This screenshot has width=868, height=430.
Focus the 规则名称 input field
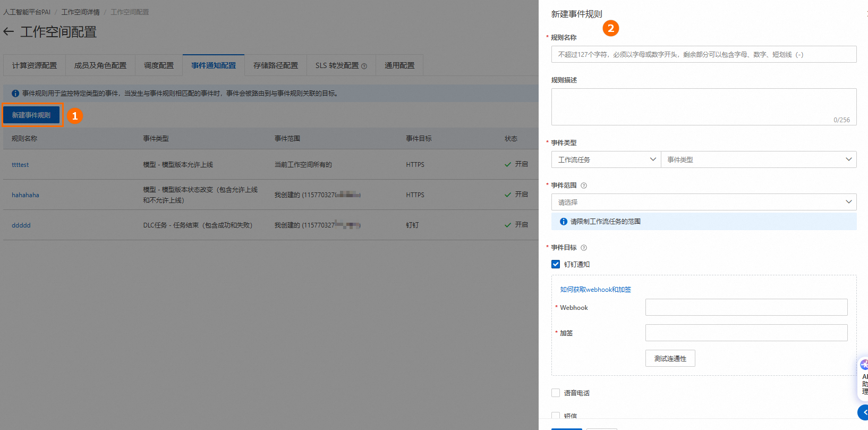(x=704, y=54)
